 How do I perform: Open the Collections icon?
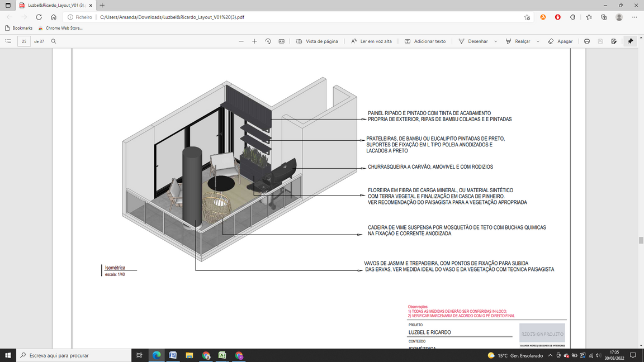coord(604,17)
